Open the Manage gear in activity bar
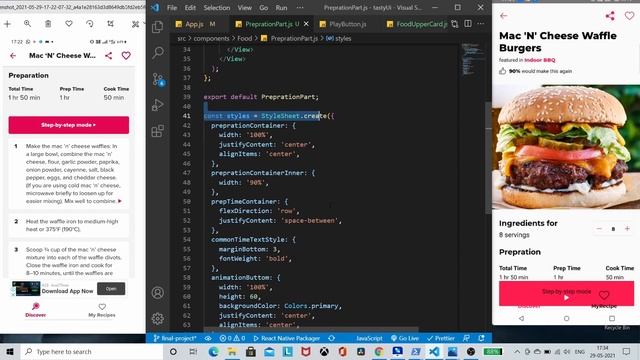The width and height of the screenshot is (640, 360). pyautogui.click(x=158, y=318)
